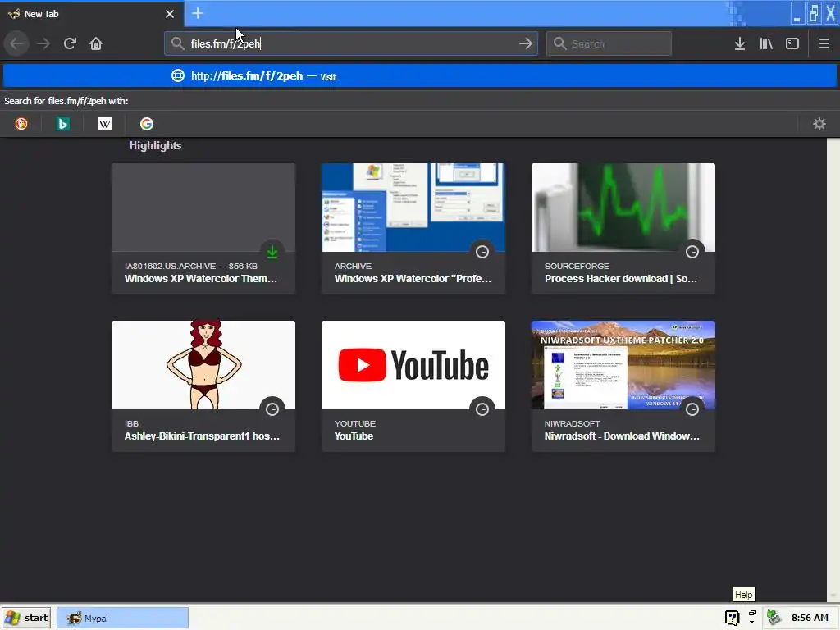Screen dimensions: 840x630
Task: Click the magnifier icon in Search box
Action: click(x=559, y=43)
